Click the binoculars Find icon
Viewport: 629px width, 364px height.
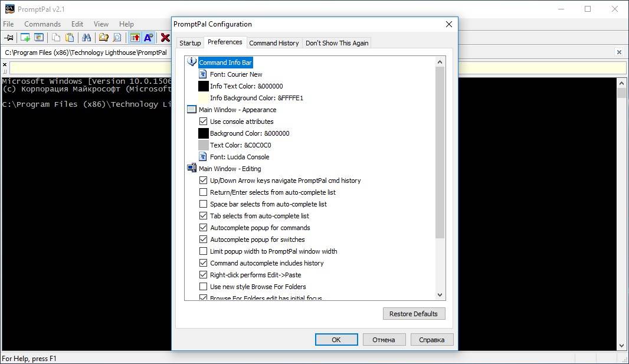pyautogui.click(x=86, y=38)
